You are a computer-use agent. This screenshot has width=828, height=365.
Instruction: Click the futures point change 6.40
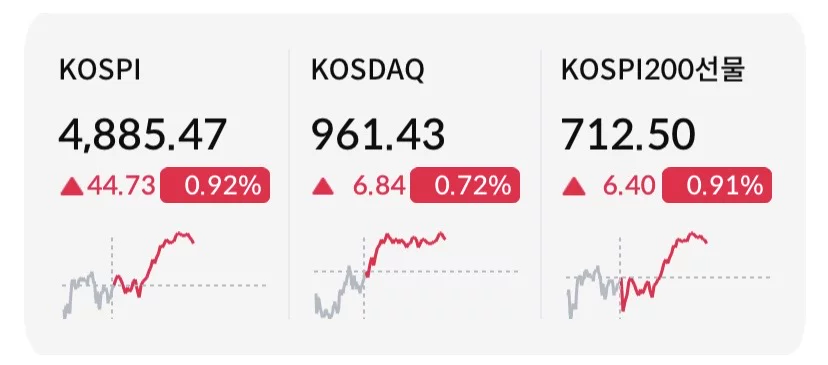pyautogui.click(x=629, y=186)
